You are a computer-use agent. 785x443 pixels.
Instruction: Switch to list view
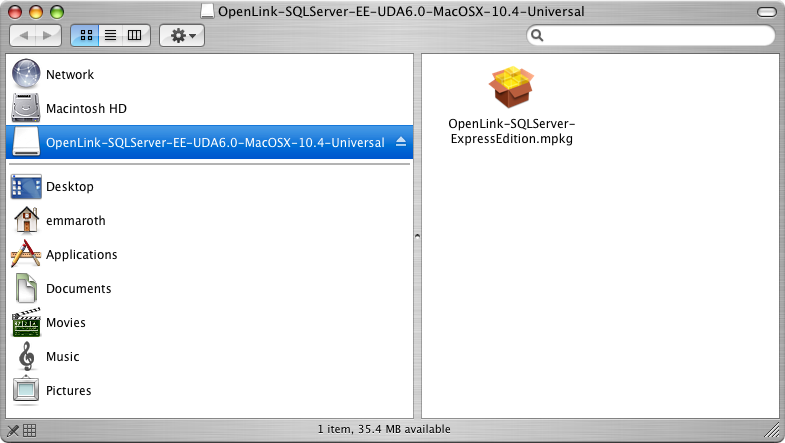[x=110, y=35]
